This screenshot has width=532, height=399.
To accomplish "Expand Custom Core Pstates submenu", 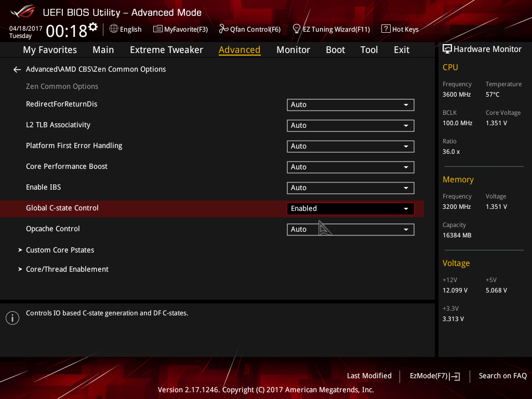I will point(60,250).
